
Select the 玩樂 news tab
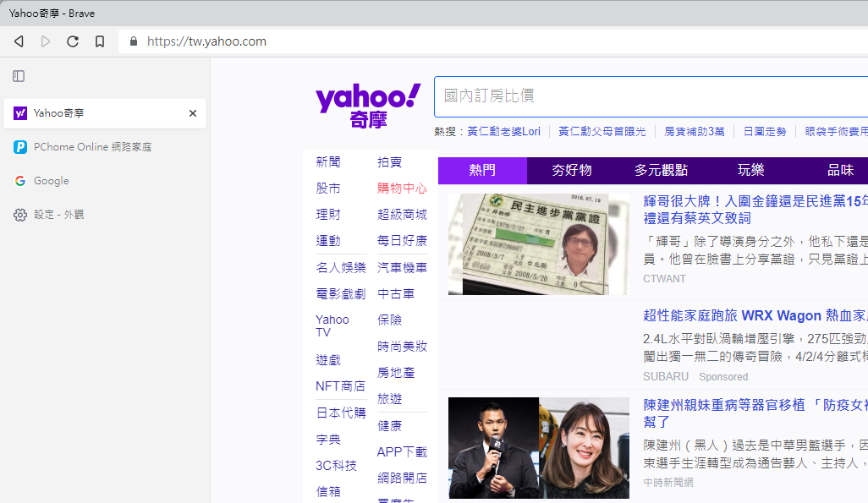750,171
